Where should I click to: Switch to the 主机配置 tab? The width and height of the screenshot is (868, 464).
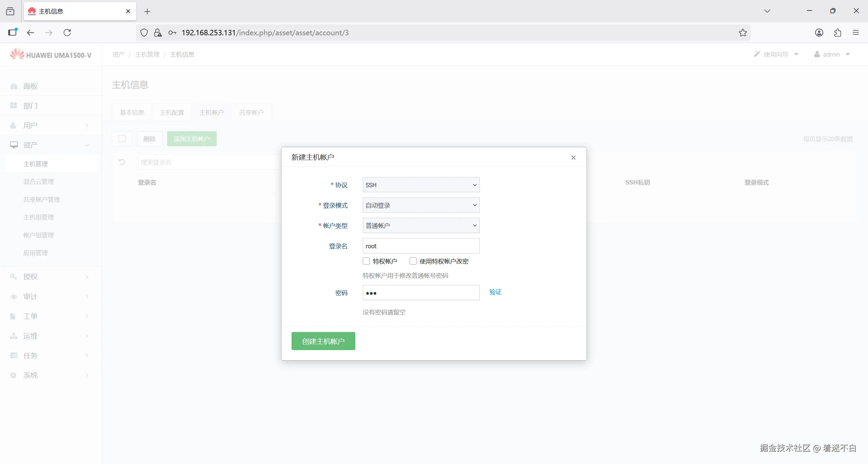172,112
